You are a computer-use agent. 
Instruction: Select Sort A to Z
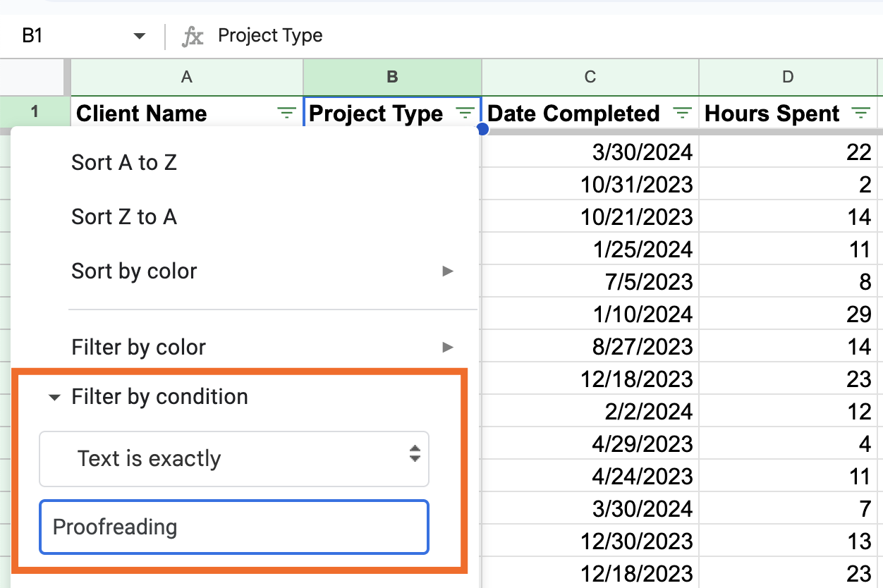point(124,163)
